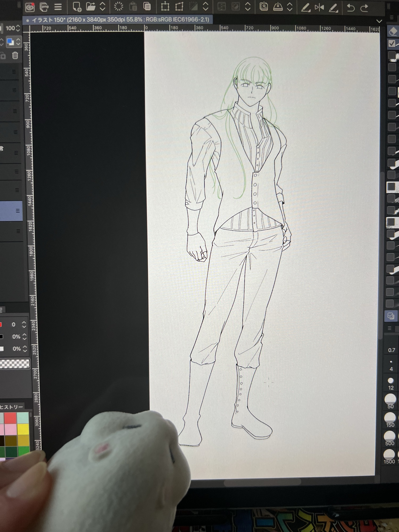The height and width of the screenshot is (532, 399).
Task: Click the flip horizontal mirror icon
Action: [319, 8]
